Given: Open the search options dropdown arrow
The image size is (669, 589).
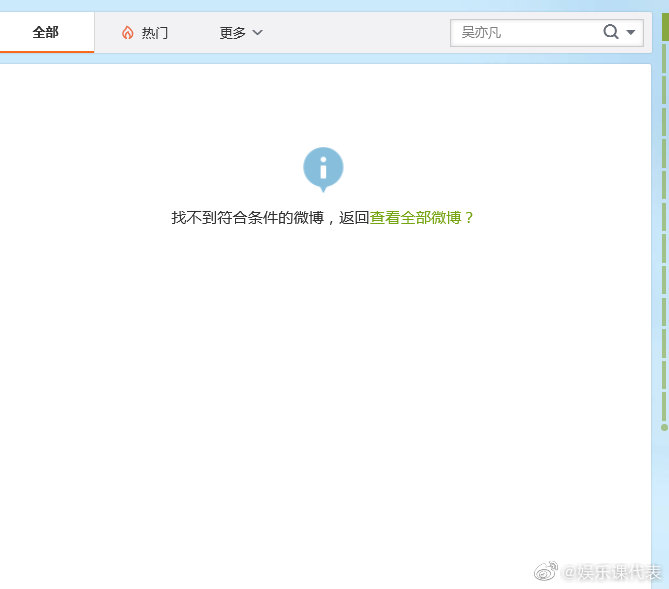Looking at the screenshot, I should 631,32.
